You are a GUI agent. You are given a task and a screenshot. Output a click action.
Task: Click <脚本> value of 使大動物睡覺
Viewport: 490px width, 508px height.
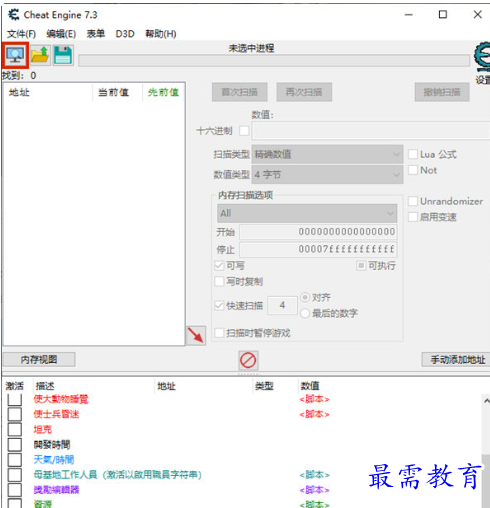click(x=314, y=399)
